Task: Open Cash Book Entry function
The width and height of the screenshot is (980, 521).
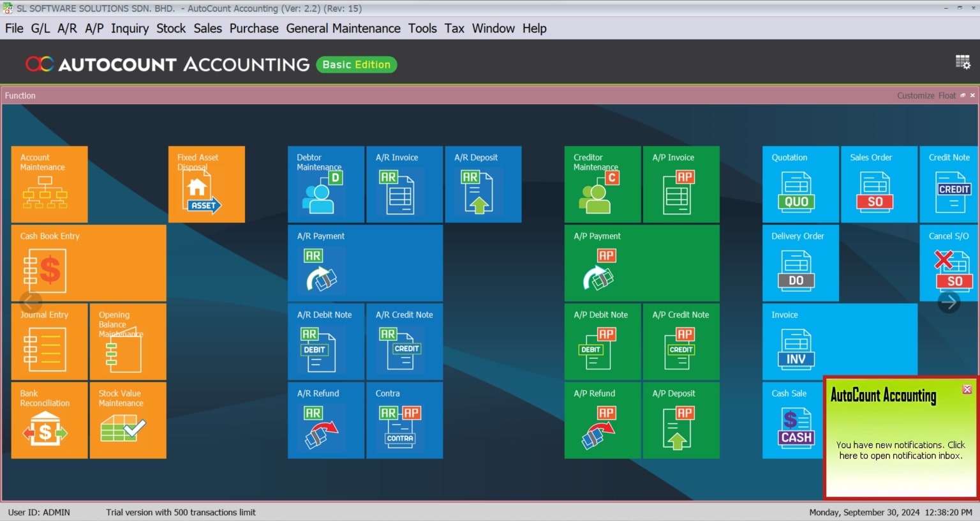Action: (88, 262)
